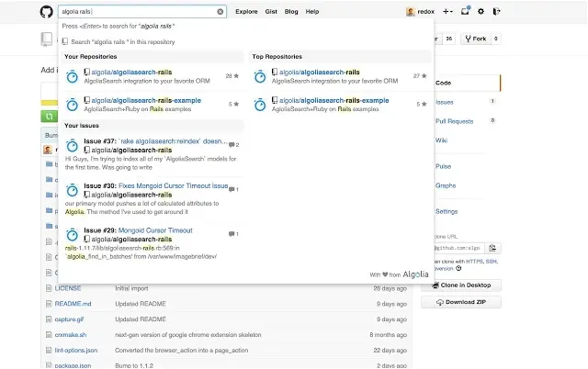Image resolution: width=588 pixels, height=369 pixels.
Task: Open the repository Settings sidebar tab
Action: 447,211
